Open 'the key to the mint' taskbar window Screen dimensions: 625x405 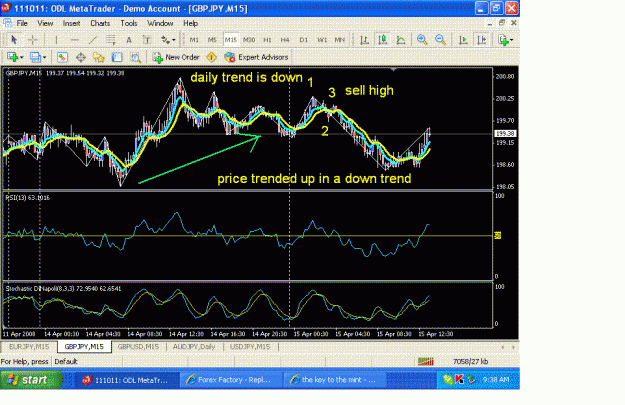coord(334,380)
